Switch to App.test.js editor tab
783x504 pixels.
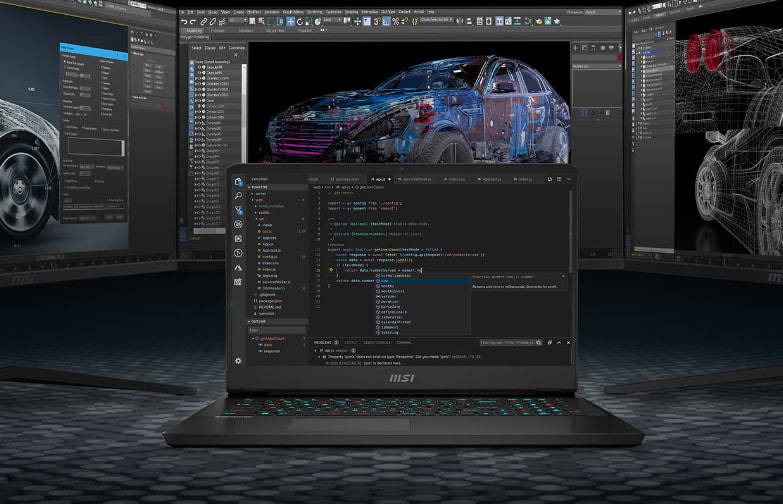coord(490,179)
